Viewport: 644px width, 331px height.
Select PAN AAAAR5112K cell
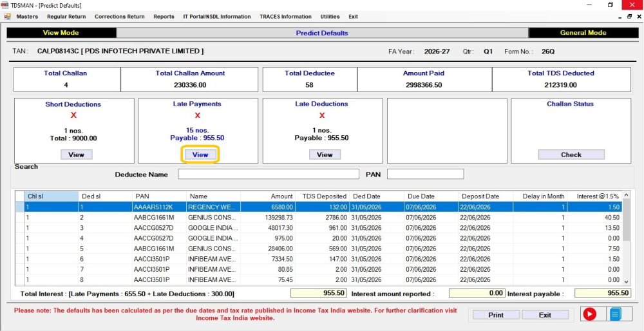coord(159,207)
